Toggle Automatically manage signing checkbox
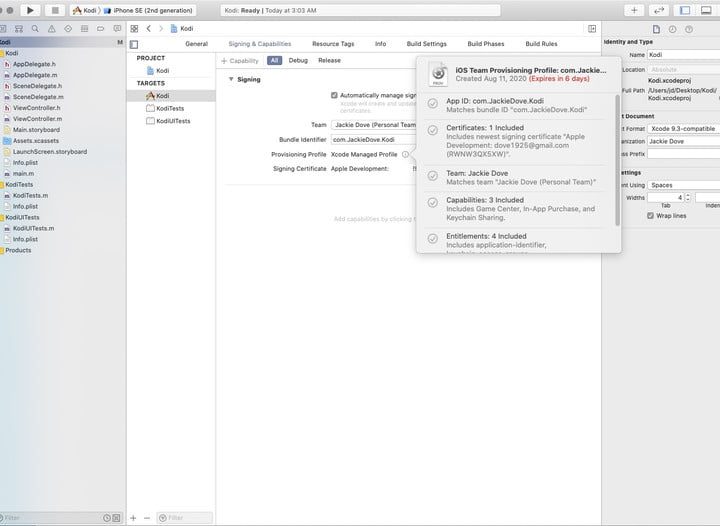Screen dimensions: 720x526 (x=334, y=95)
